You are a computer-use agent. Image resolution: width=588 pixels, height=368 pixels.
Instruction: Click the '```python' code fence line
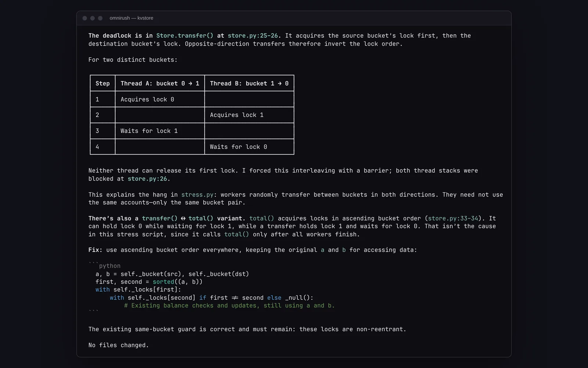pos(105,266)
